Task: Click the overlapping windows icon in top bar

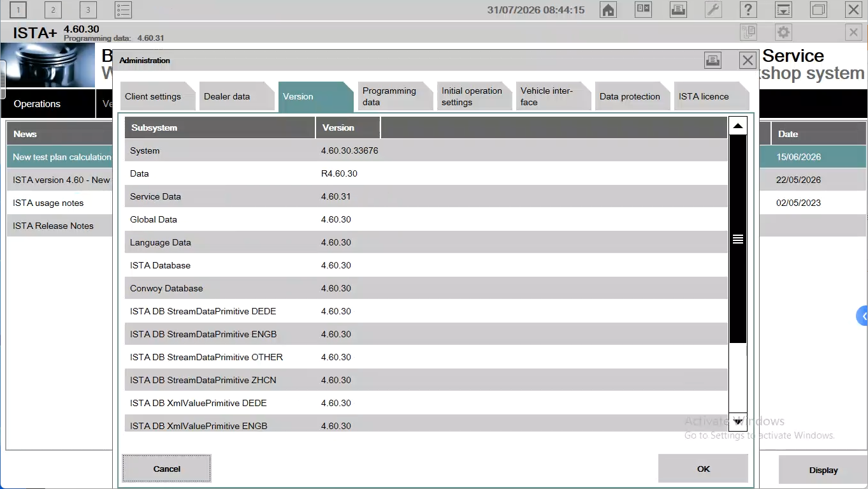Action: coord(819,10)
